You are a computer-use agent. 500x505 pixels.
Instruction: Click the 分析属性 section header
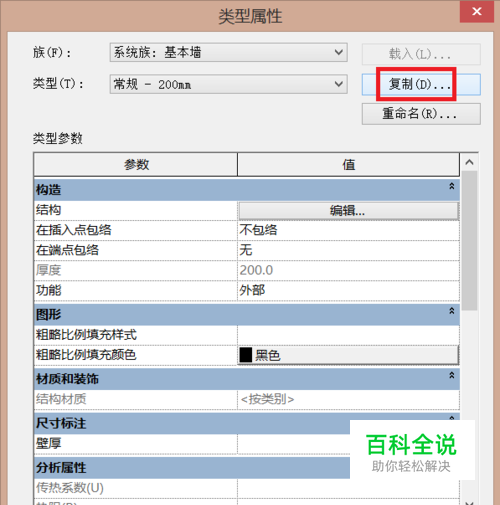(x=192, y=468)
